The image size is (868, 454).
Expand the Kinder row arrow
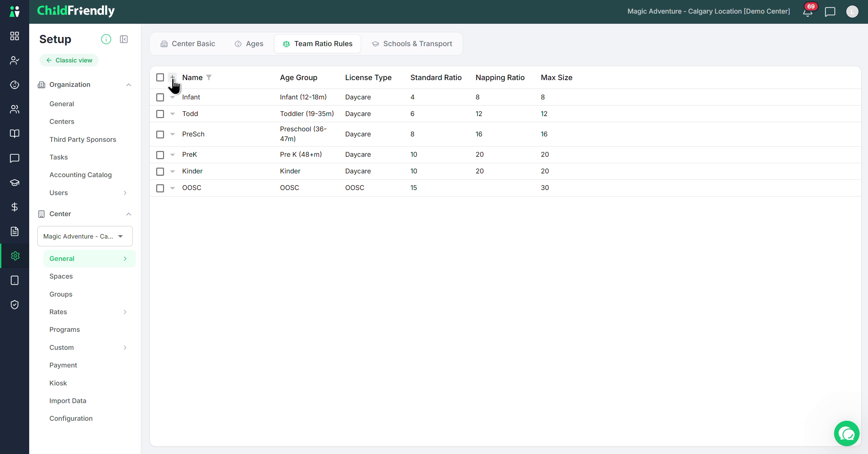click(x=173, y=171)
